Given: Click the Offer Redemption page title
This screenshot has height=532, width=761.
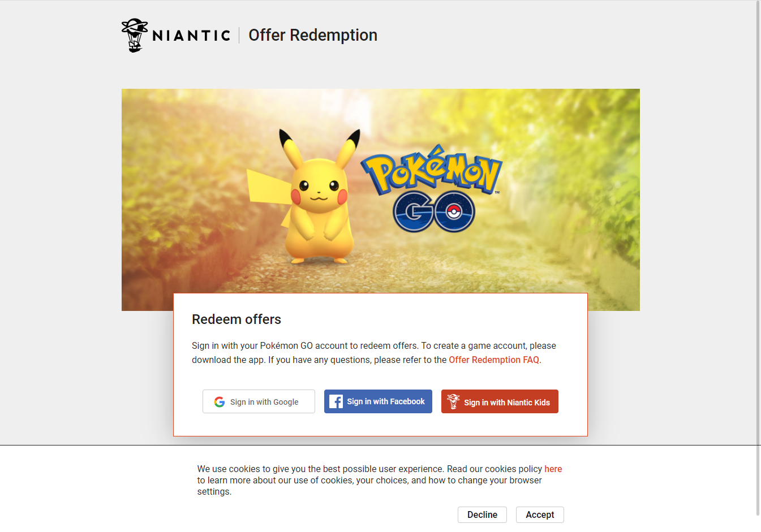Looking at the screenshot, I should 313,35.
